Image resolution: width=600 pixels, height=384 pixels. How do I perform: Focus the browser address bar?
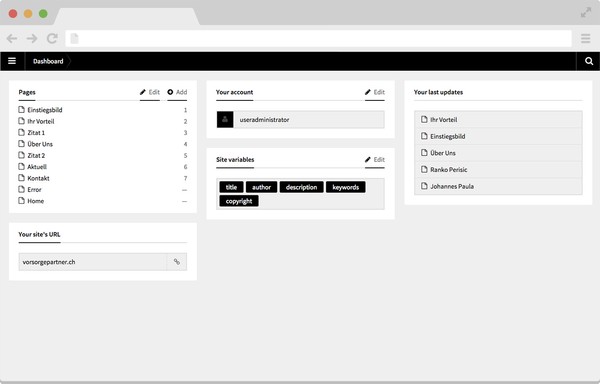coord(318,38)
